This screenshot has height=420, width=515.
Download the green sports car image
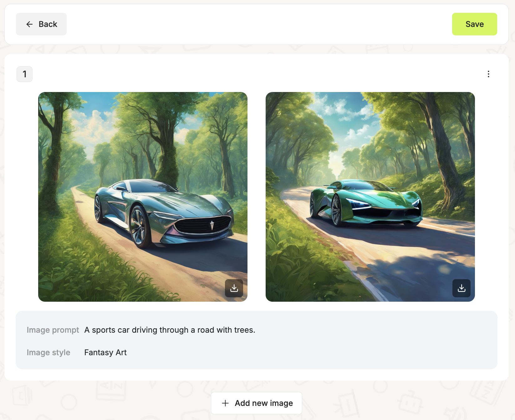pos(461,288)
